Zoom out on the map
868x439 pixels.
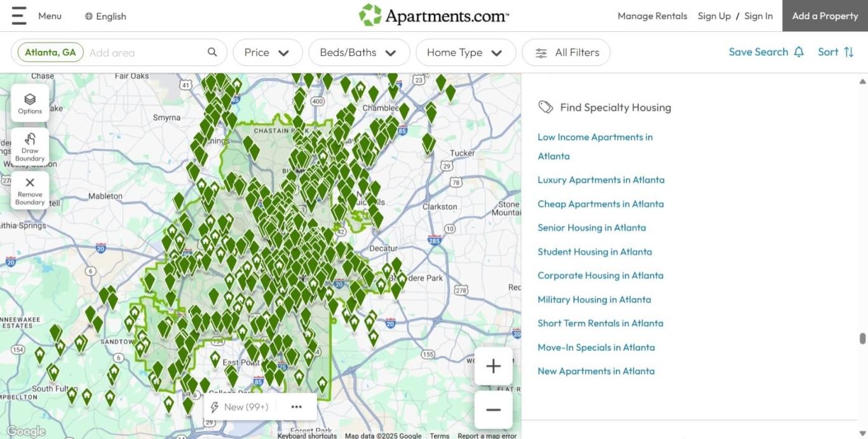click(x=493, y=410)
